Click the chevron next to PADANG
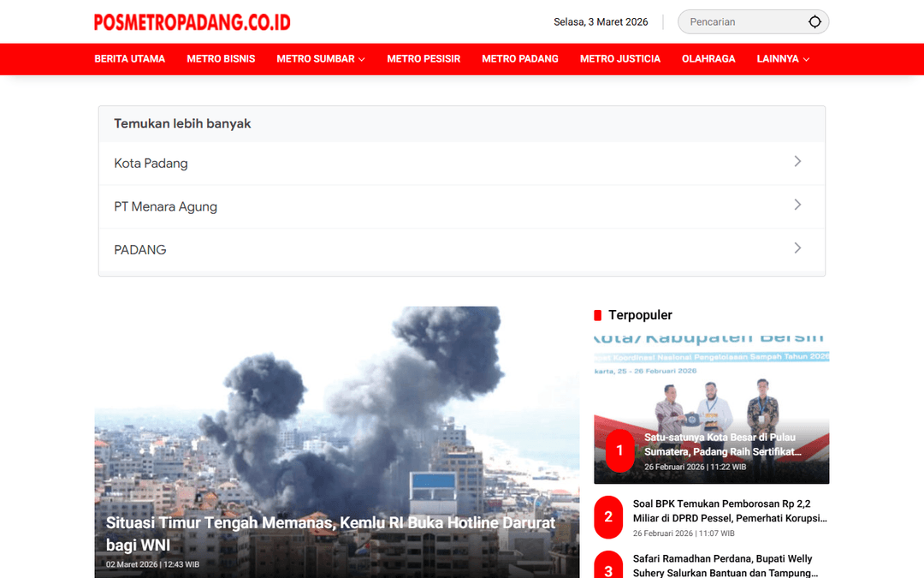 797,247
